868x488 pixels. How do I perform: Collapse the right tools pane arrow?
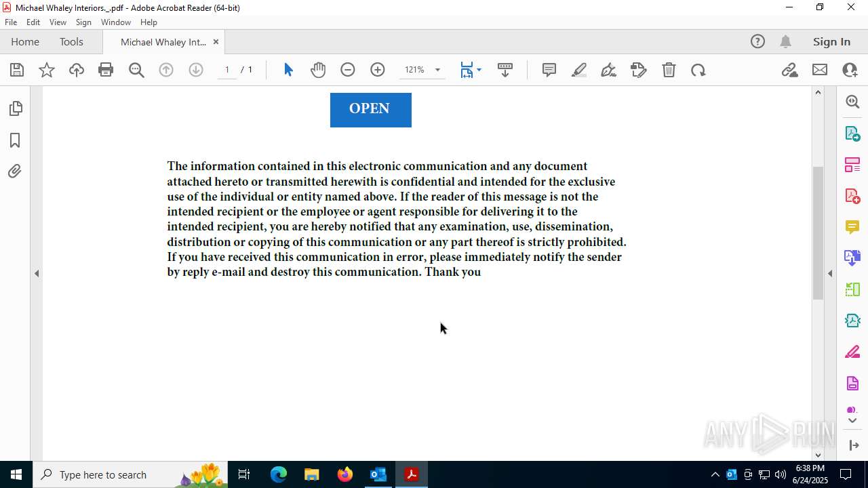pyautogui.click(x=830, y=274)
